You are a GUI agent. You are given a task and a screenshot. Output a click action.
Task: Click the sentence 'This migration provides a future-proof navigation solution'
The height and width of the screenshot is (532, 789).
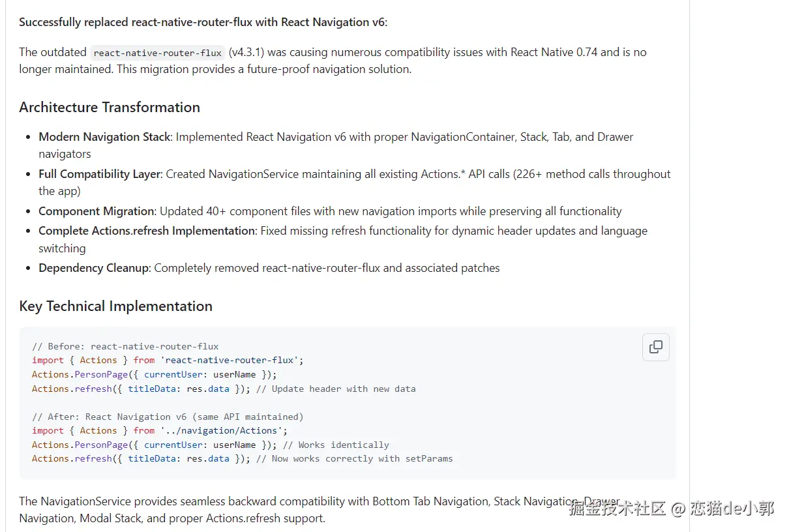(264, 69)
